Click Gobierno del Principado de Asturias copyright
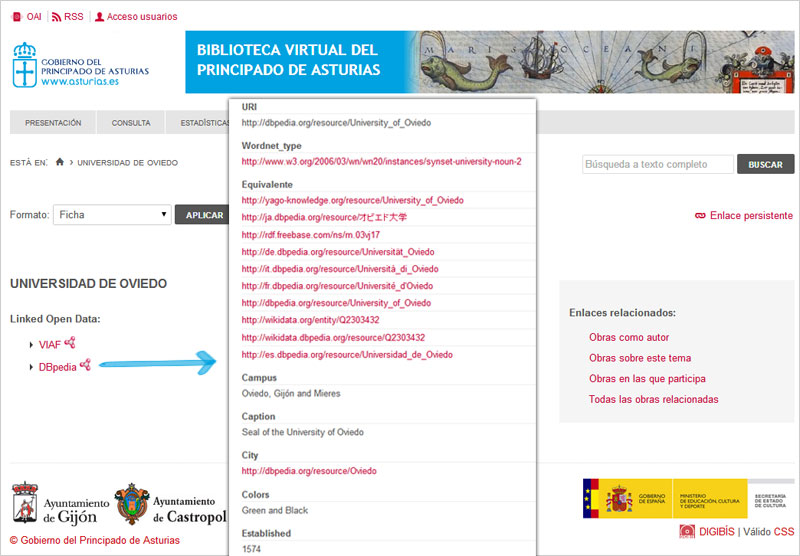 [x=95, y=540]
